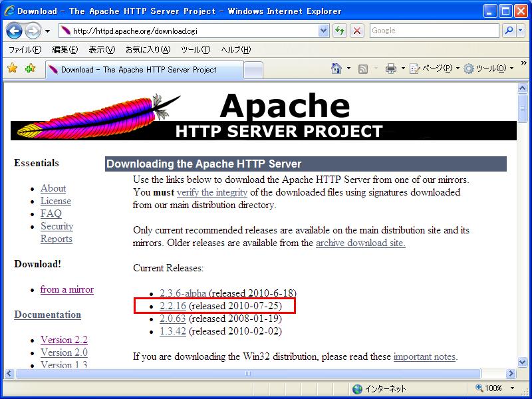
Task: Open the FAQ link
Action: click(51, 213)
